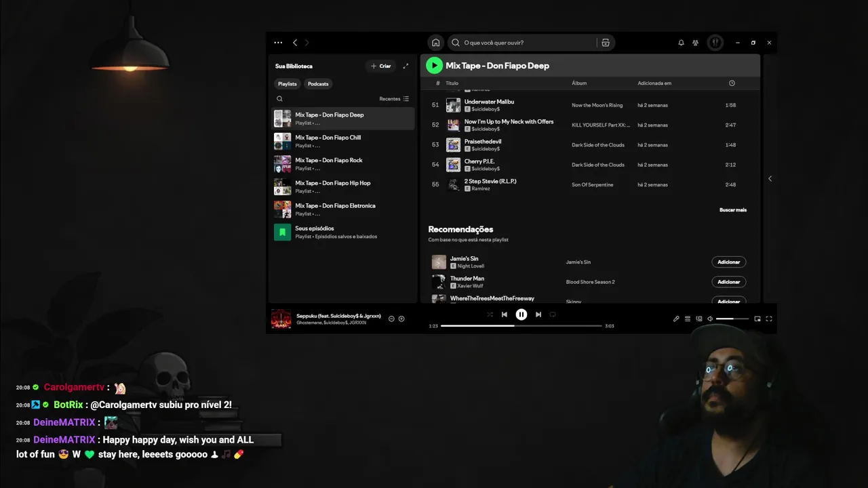Add Thunder Man to the playlist

[x=729, y=282]
